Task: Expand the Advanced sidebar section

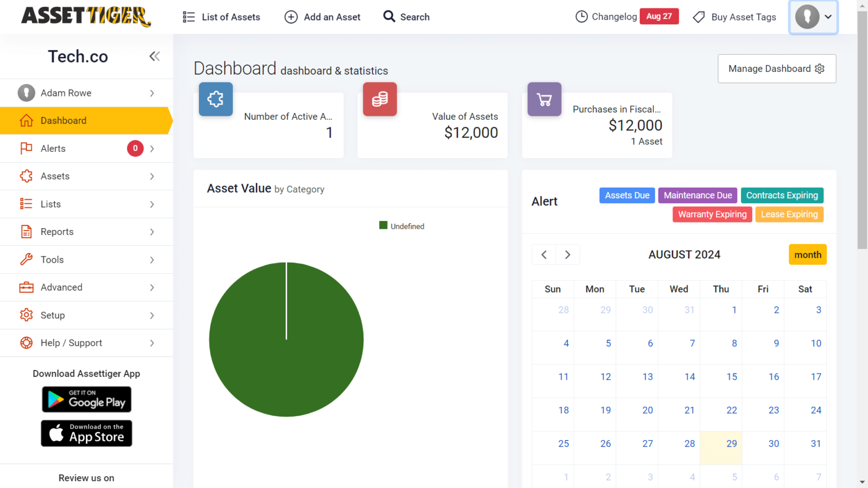Action: (61, 287)
